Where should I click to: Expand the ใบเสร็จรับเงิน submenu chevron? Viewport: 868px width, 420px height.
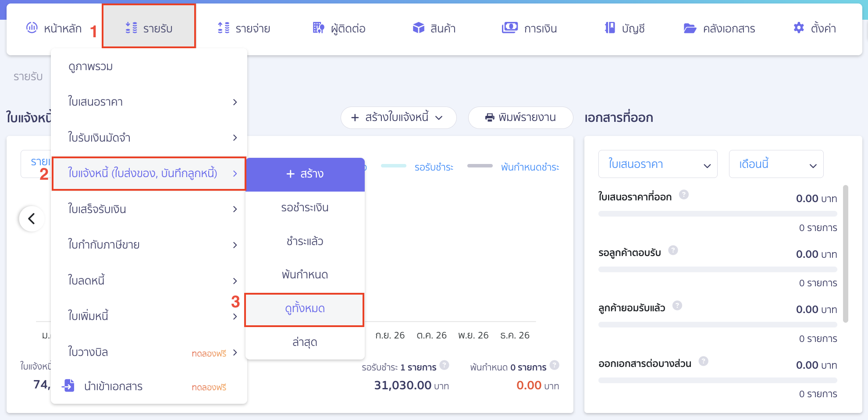click(235, 209)
